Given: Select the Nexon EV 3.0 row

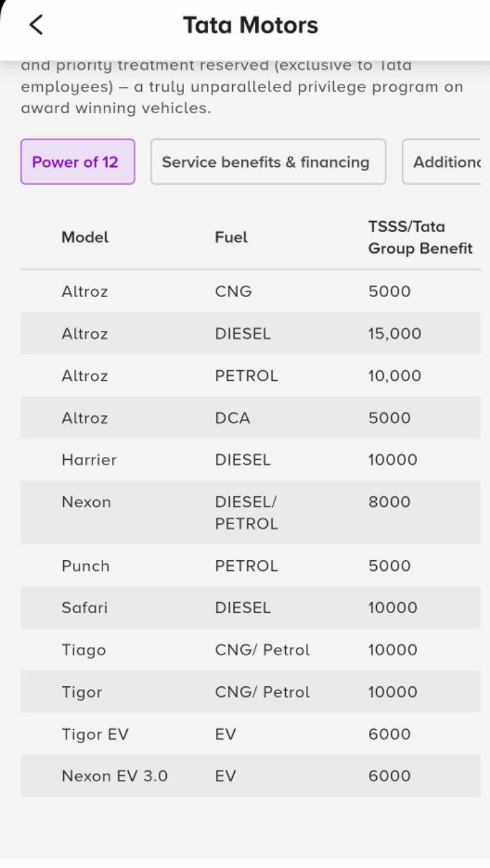Looking at the screenshot, I should [x=114, y=776].
